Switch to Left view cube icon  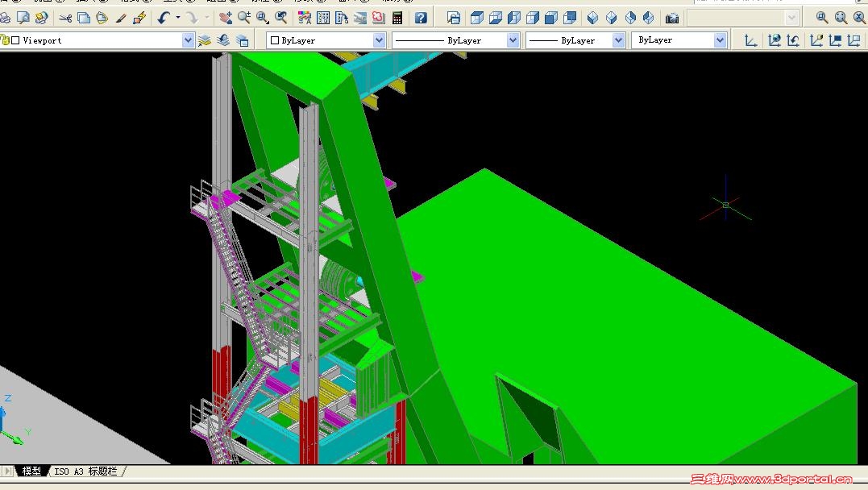click(513, 19)
